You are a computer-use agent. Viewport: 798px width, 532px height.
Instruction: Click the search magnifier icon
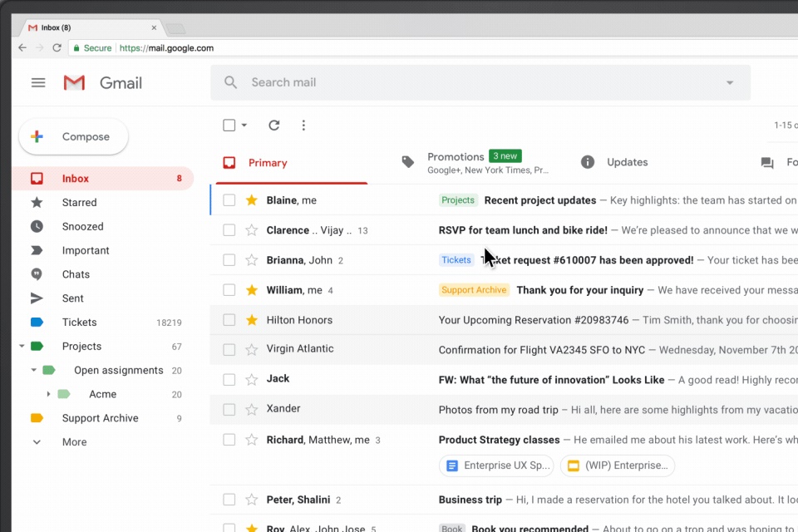point(230,82)
